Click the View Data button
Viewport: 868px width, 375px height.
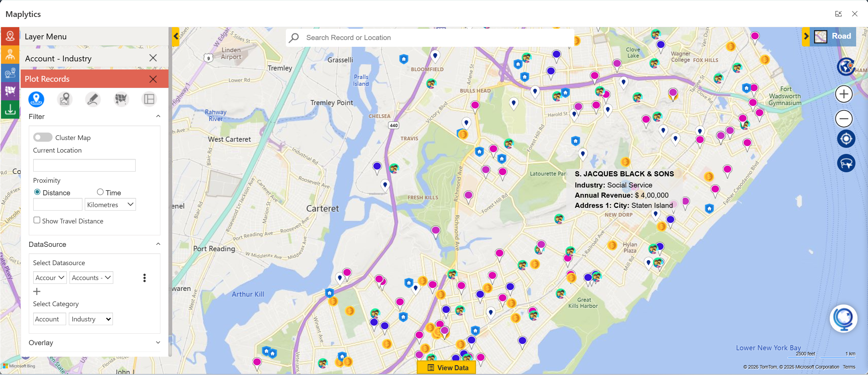[x=446, y=368]
